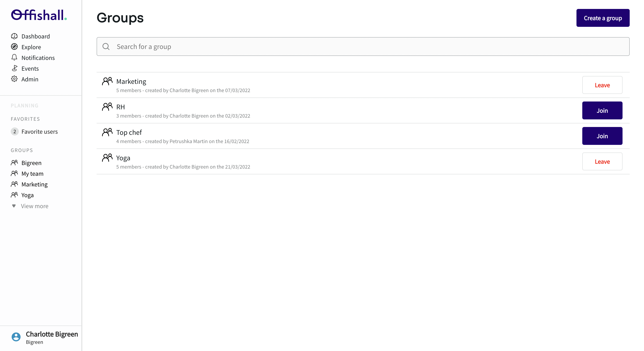Image resolution: width=644 pixels, height=351 pixels.
Task: Click the Create a group button
Action: tap(602, 18)
